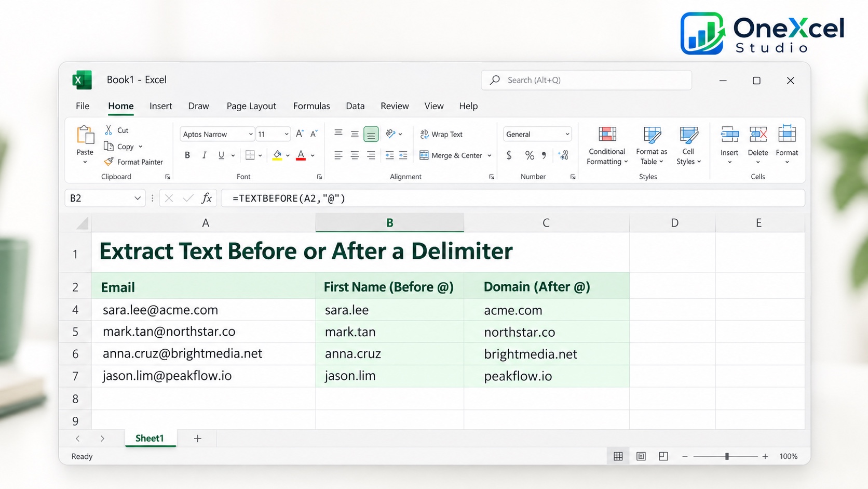Click the Insert cells icon

point(729,135)
